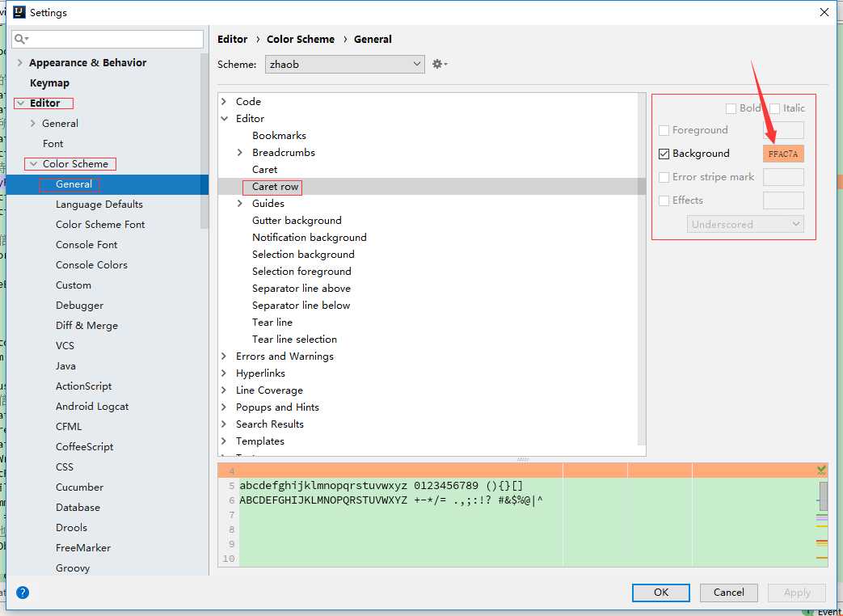The height and width of the screenshot is (616, 843).
Task: Click the help question mark icon
Action: 23,593
